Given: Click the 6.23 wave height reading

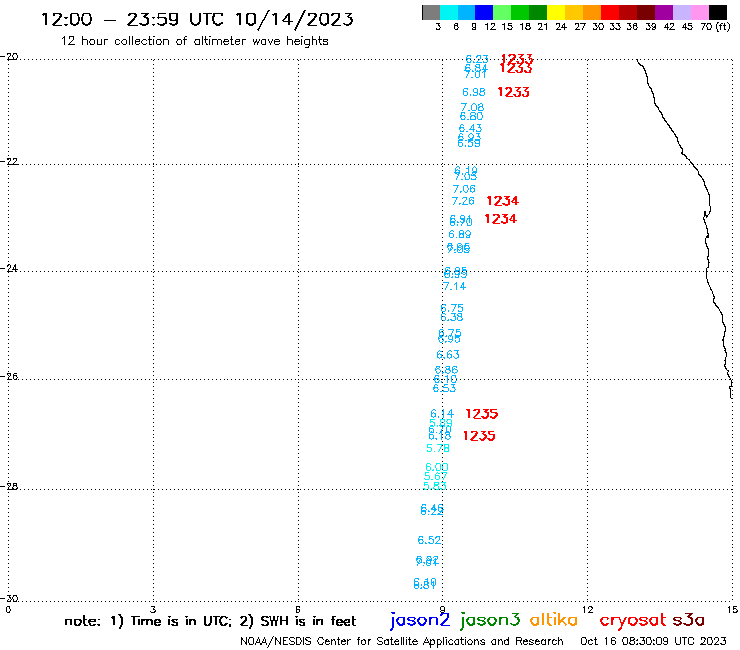Looking at the screenshot, I should (x=477, y=59).
